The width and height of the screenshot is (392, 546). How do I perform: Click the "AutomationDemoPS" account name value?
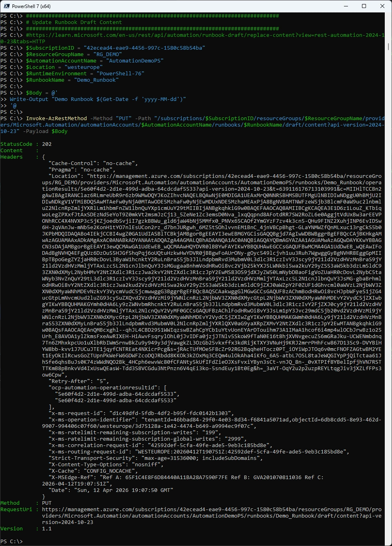click(135, 61)
